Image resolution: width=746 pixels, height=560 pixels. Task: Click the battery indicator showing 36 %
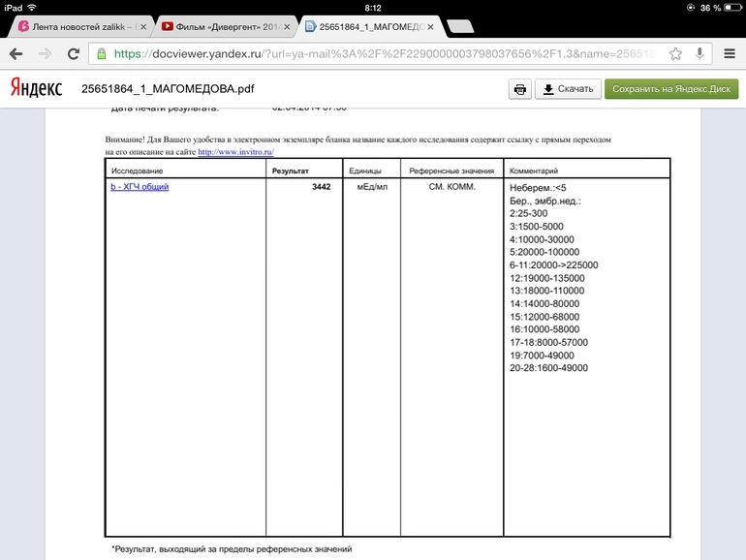[721, 8]
